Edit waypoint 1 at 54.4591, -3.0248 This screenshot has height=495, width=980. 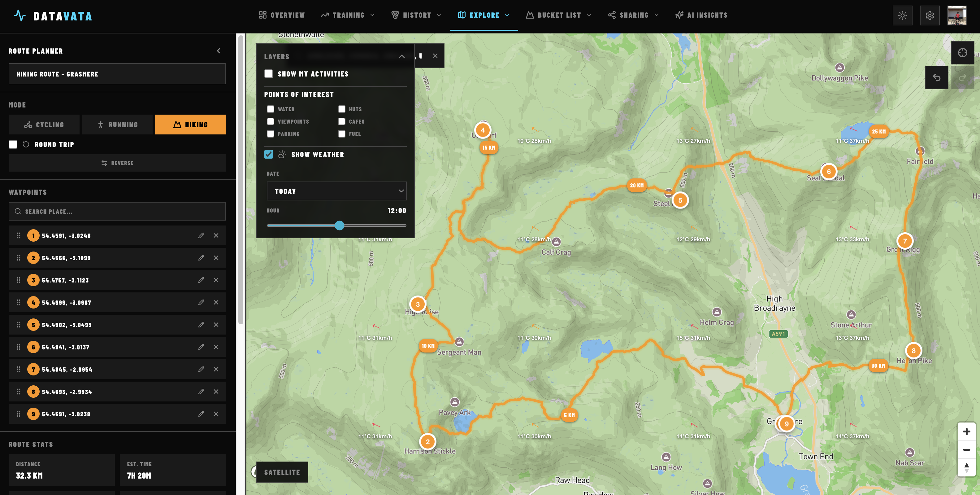[x=201, y=236]
